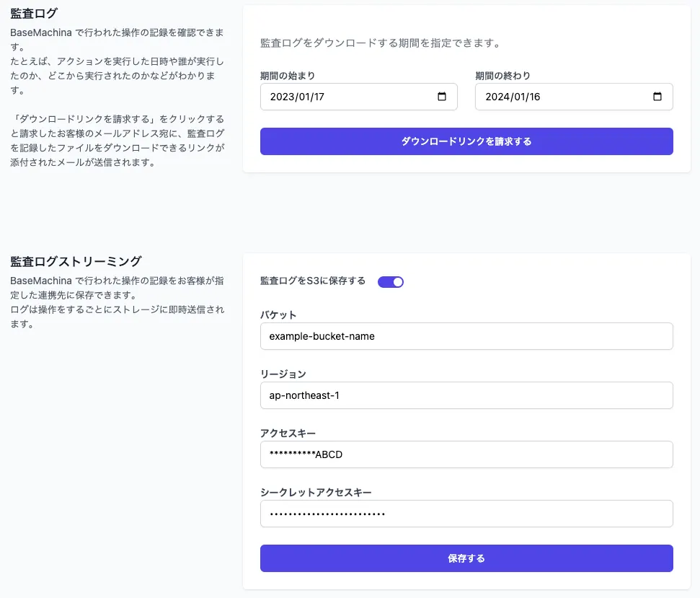Viewport: 700px width, 598px height.
Task: Click the シークレットアクセスキー label
Action: [316, 493]
